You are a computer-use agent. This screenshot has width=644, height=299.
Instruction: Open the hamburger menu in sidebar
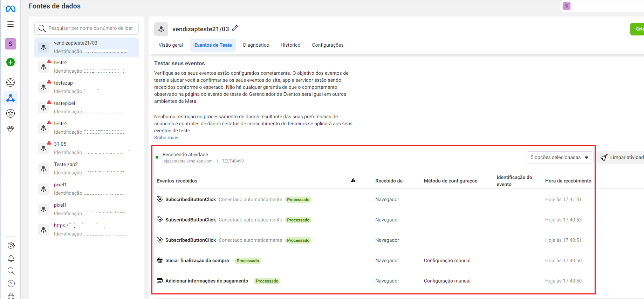(11, 24)
